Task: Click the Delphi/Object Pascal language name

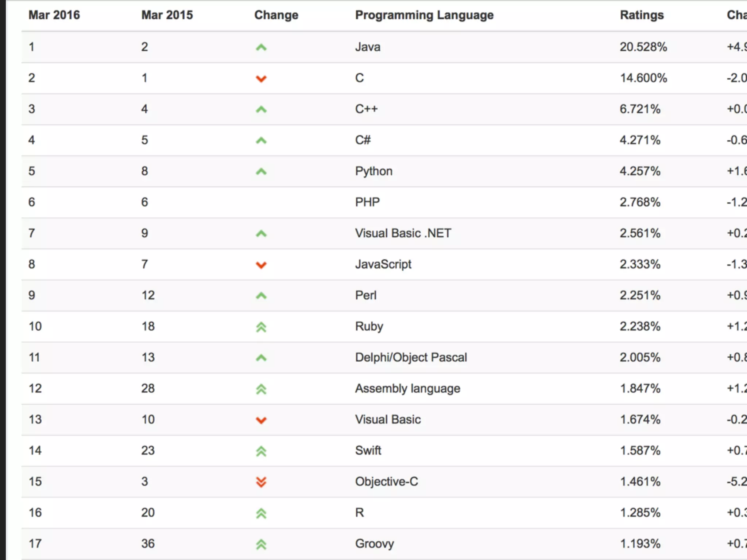Action: tap(411, 357)
